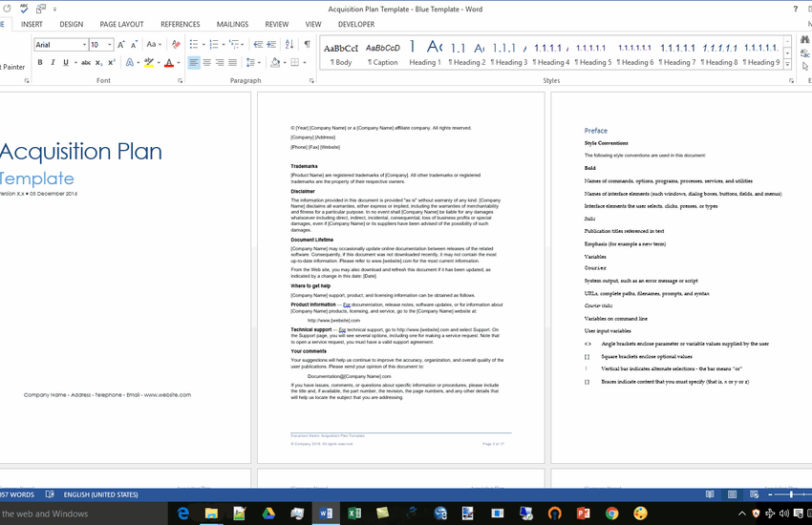This screenshot has width=812, height=525.
Task: Show paragraph marks with pilcrow icon
Action: [x=307, y=45]
